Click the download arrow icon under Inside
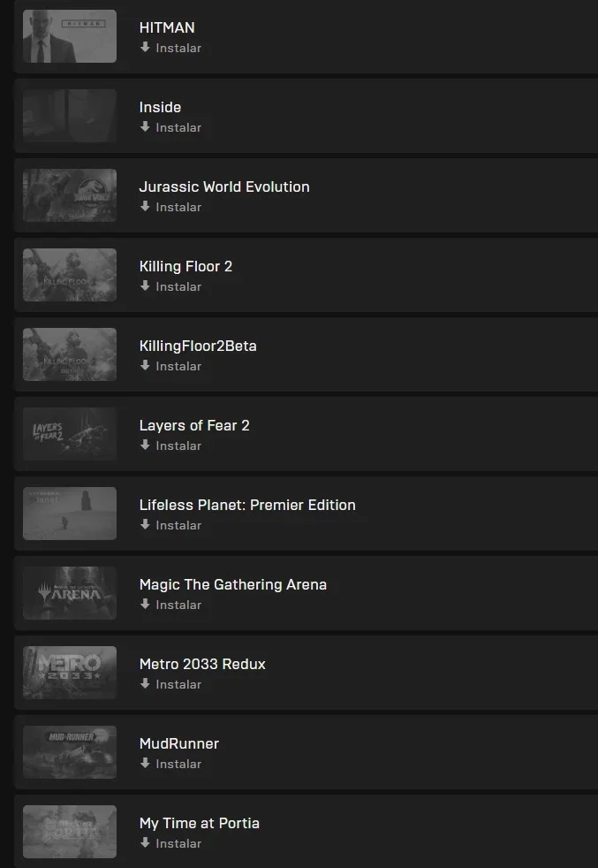 click(x=145, y=126)
